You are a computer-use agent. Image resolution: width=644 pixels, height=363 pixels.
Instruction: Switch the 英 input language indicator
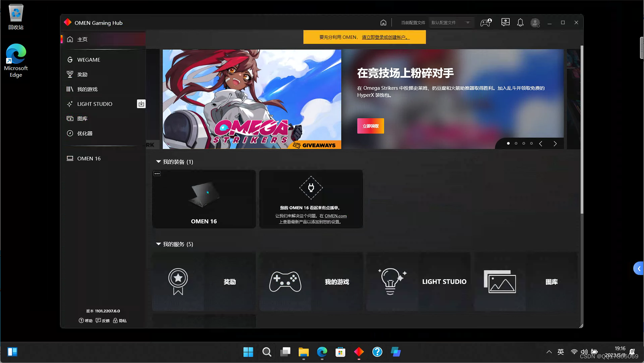tap(561, 352)
